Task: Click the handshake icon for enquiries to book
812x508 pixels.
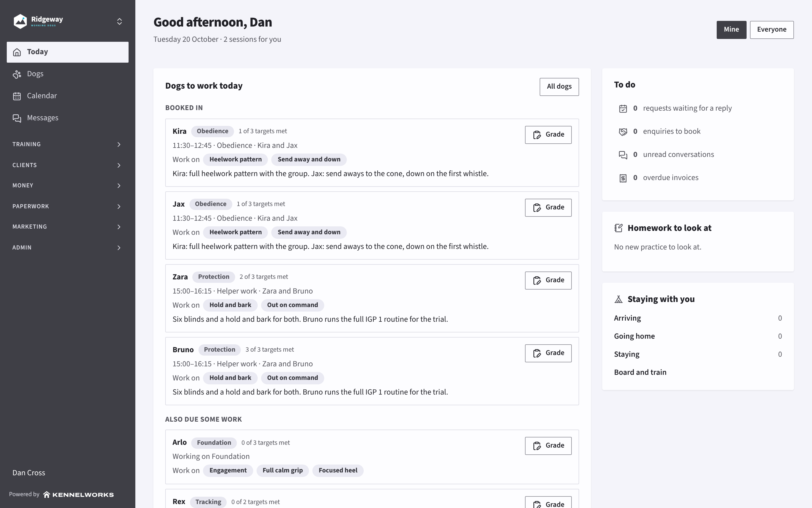Action: point(623,132)
